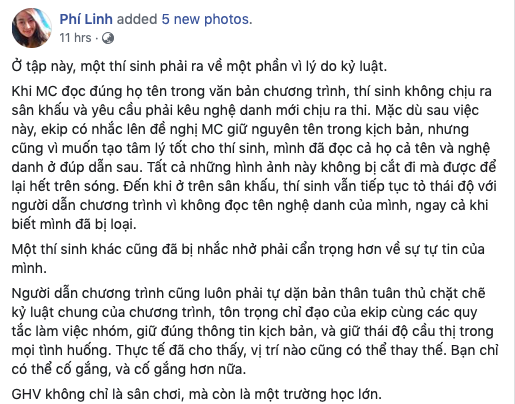Click the line 'biết mình đã bị loại.'
Image resolution: width=515 pixels, height=404 pixels.
(x=74, y=224)
